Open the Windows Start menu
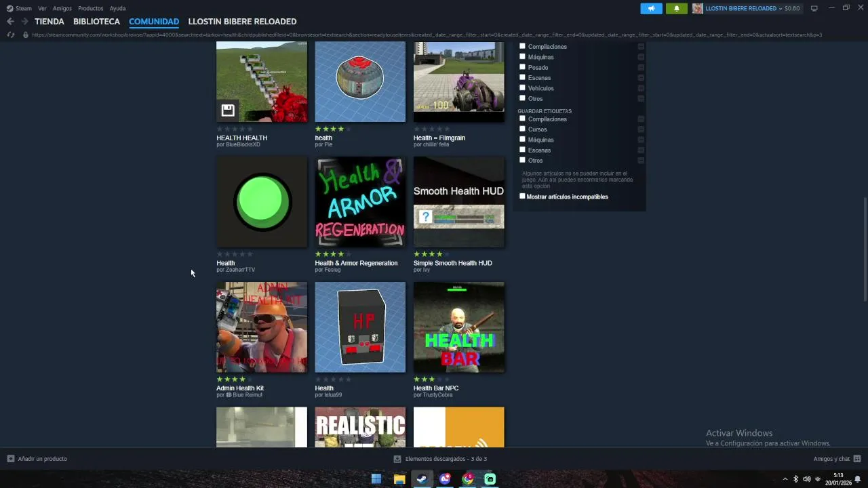 point(376,479)
